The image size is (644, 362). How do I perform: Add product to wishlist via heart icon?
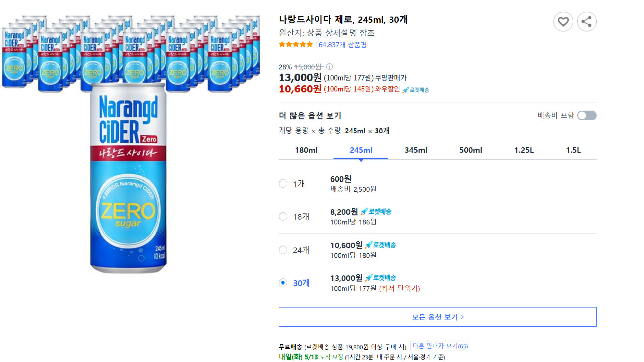click(563, 21)
